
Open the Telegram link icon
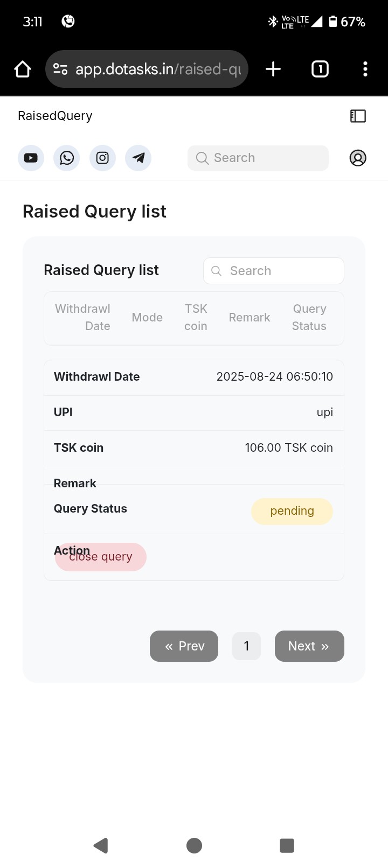click(138, 158)
